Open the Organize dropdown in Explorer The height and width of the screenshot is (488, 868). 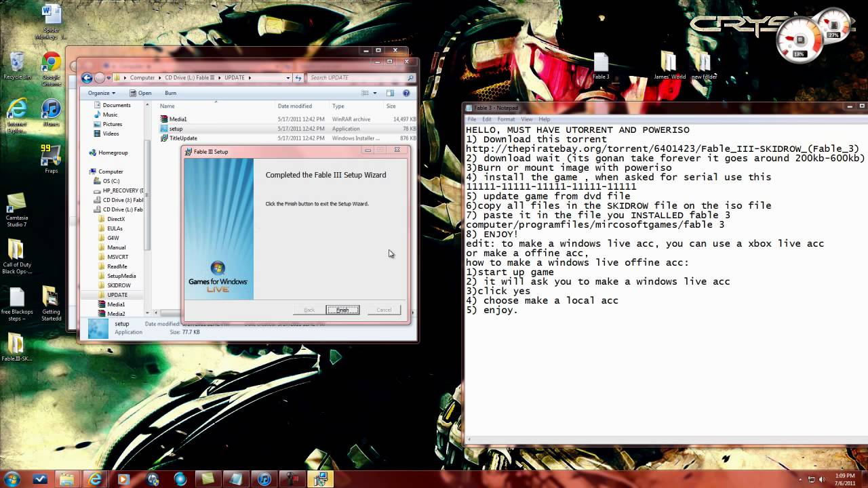coord(102,93)
